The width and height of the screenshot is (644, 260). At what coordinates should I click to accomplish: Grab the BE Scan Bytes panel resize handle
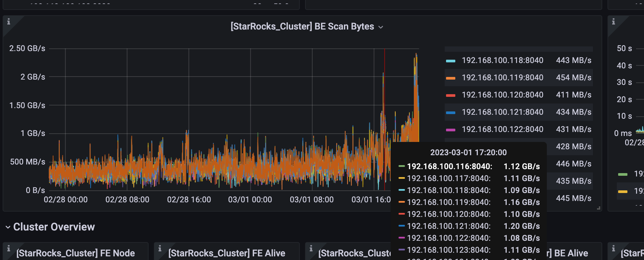point(599,208)
